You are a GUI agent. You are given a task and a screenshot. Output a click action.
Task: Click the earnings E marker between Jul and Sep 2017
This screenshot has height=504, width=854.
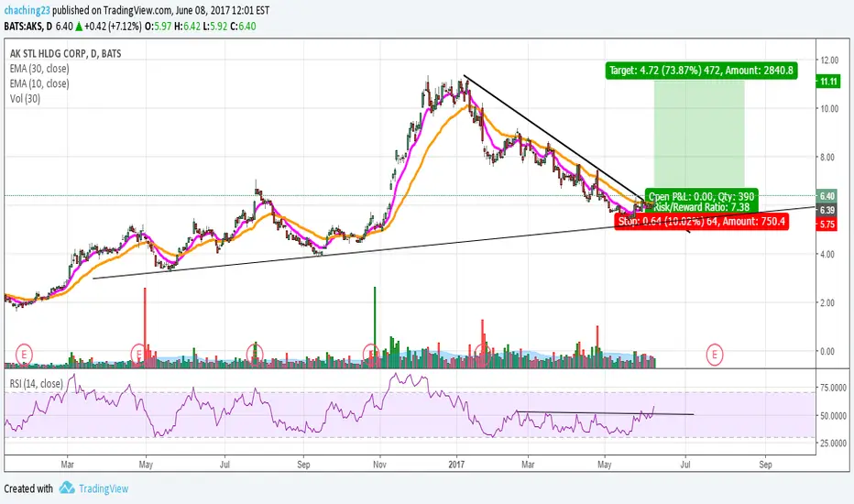(x=715, y=355)
